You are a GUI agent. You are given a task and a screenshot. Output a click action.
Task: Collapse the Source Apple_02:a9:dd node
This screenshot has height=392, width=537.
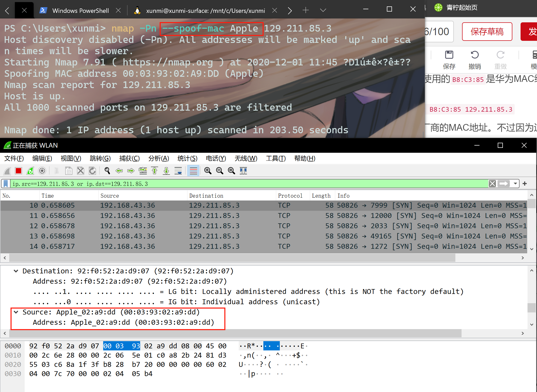coord(16,312)
